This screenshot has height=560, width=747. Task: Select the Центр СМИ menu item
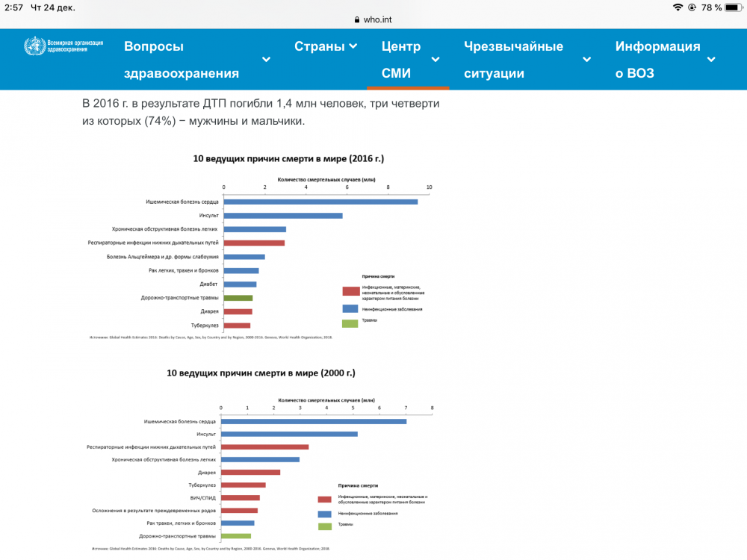point(401,60)
